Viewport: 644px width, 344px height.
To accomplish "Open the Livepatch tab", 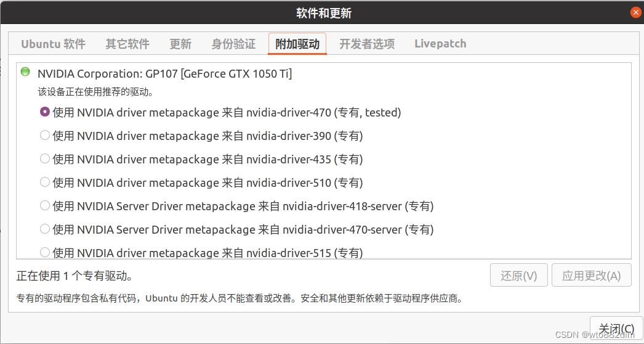I will click(x=440, y=44).
